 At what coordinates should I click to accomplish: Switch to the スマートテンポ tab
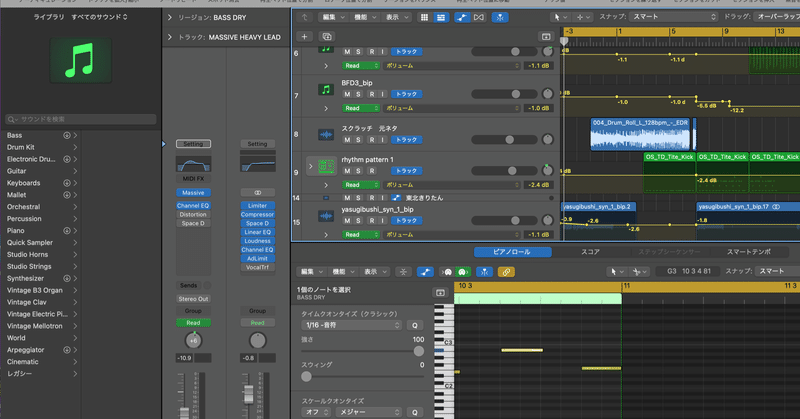[748, 252]
